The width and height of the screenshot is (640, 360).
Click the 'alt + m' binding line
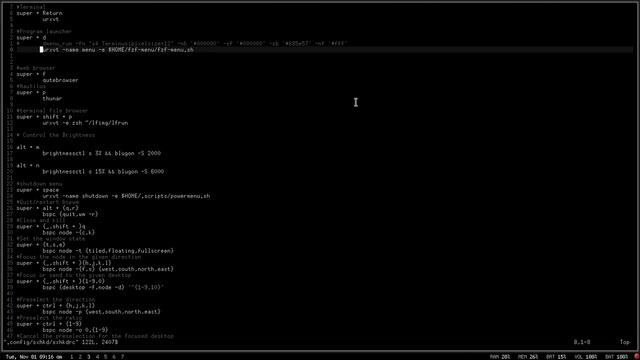point(28,147)
